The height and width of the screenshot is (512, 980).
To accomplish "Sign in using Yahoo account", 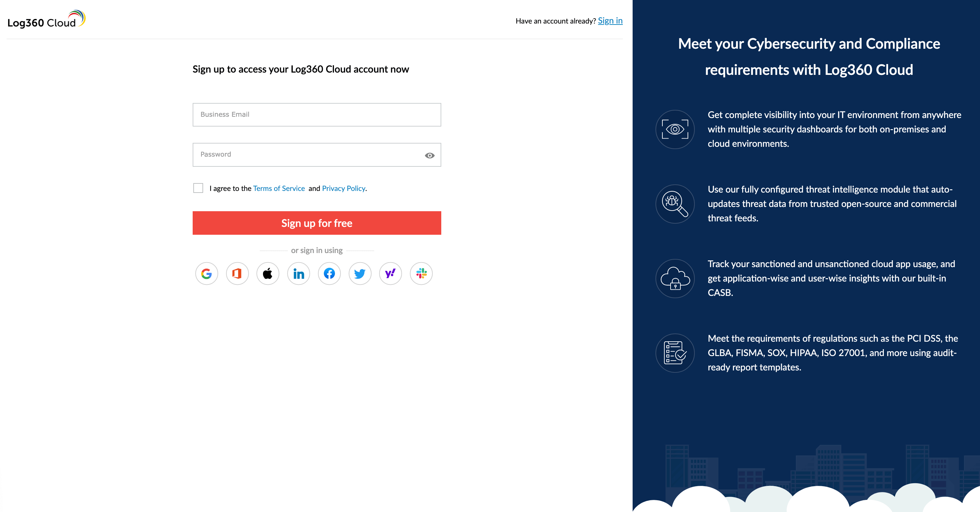I will [390, 274].
